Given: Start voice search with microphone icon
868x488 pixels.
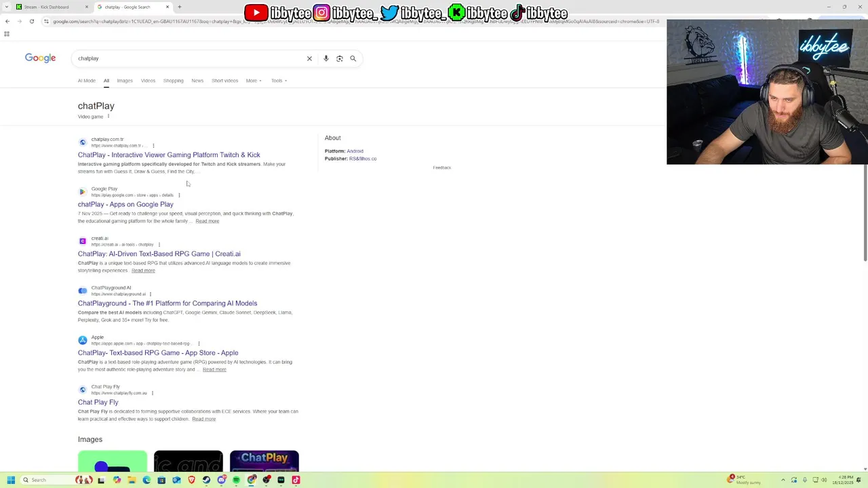Looking at the screenshot, I should click(x=326, y=58).
